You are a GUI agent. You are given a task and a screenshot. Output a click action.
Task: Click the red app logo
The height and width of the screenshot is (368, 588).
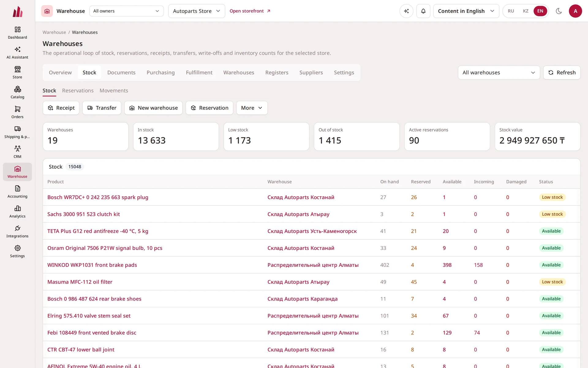click(17, 12)
